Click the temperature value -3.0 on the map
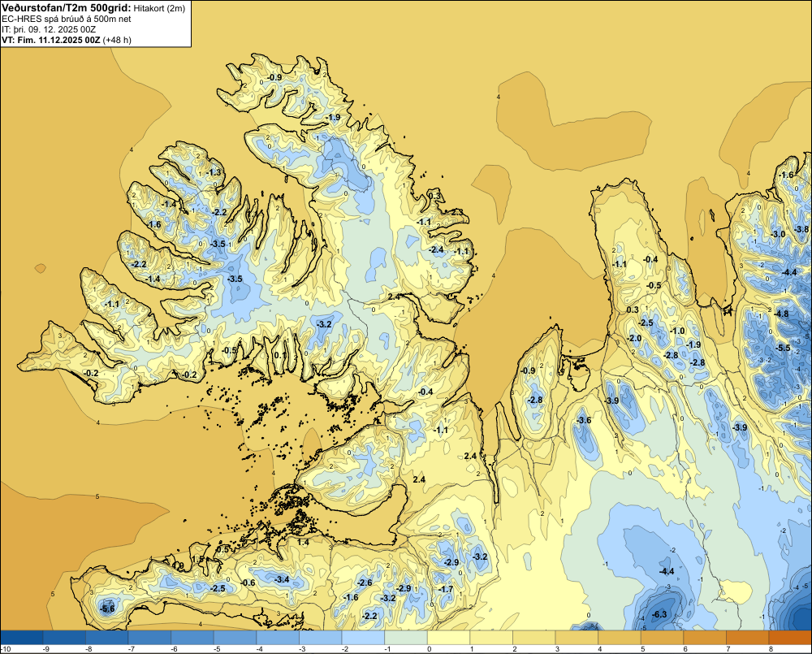 [778, 234]
